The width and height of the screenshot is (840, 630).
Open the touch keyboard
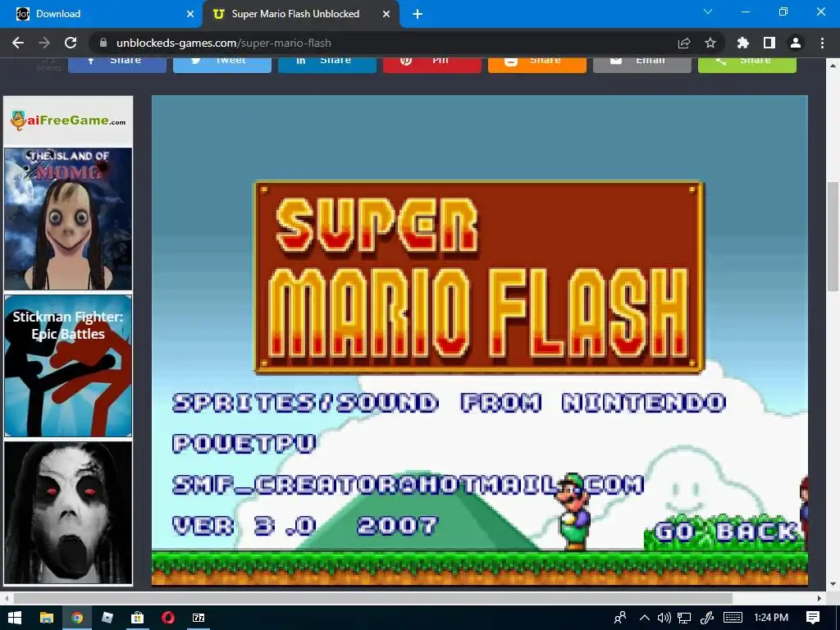coord(733,618)
